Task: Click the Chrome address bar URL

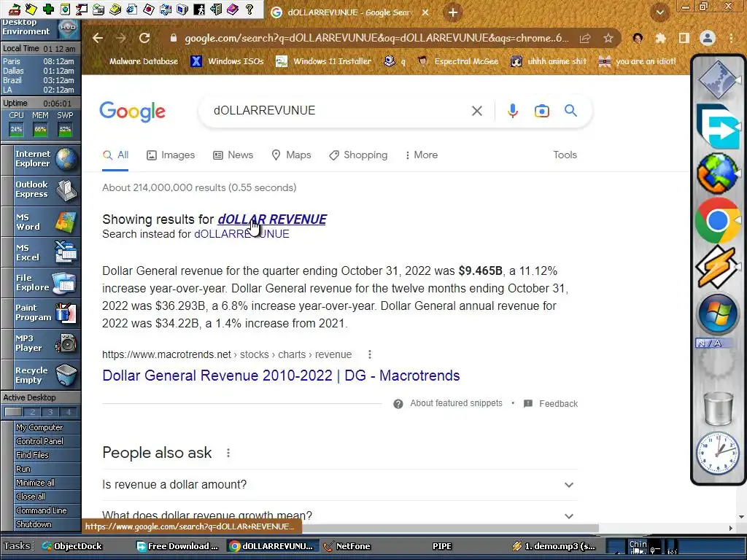Action: (x=376, y=38)
